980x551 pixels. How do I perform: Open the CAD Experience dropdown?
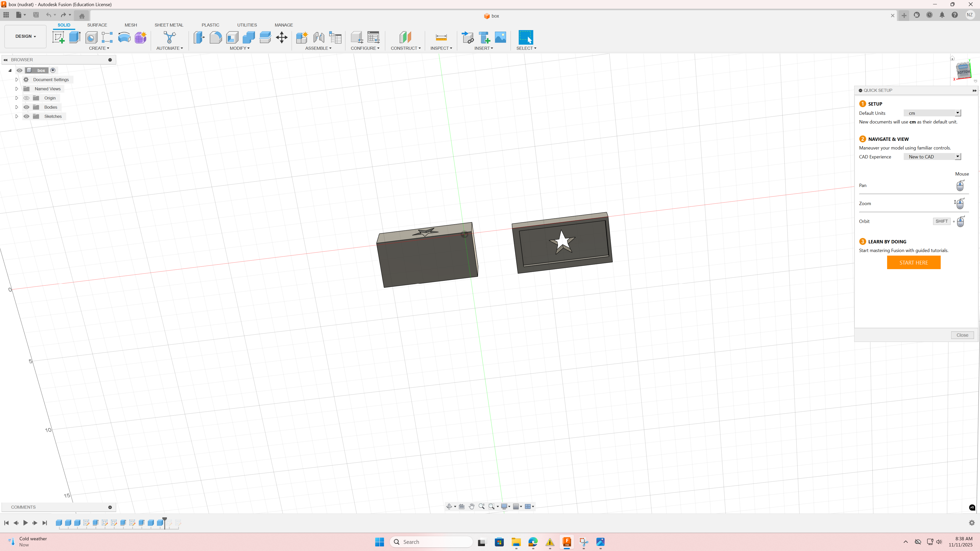(x=932, y=157)
